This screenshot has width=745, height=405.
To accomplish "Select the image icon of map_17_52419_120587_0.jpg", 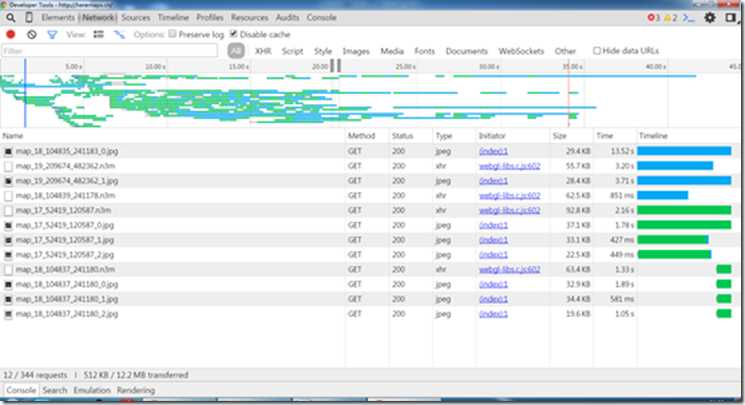I will point(8,226).
